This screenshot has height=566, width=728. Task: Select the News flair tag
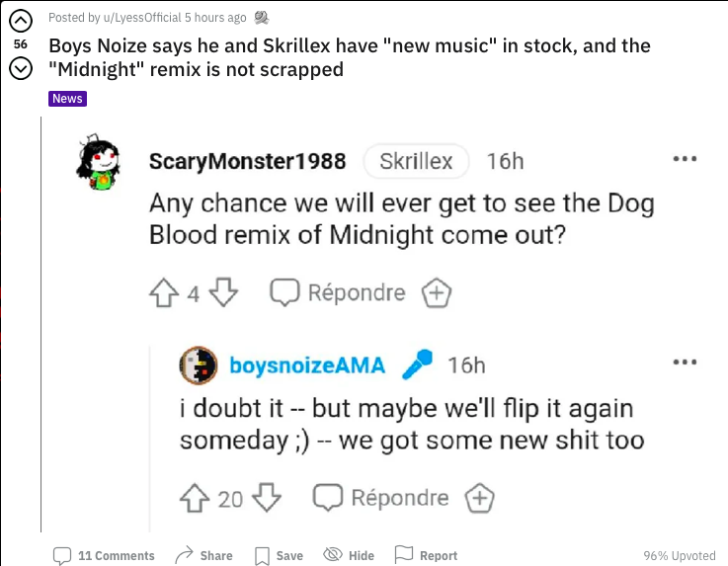(67, 99)
